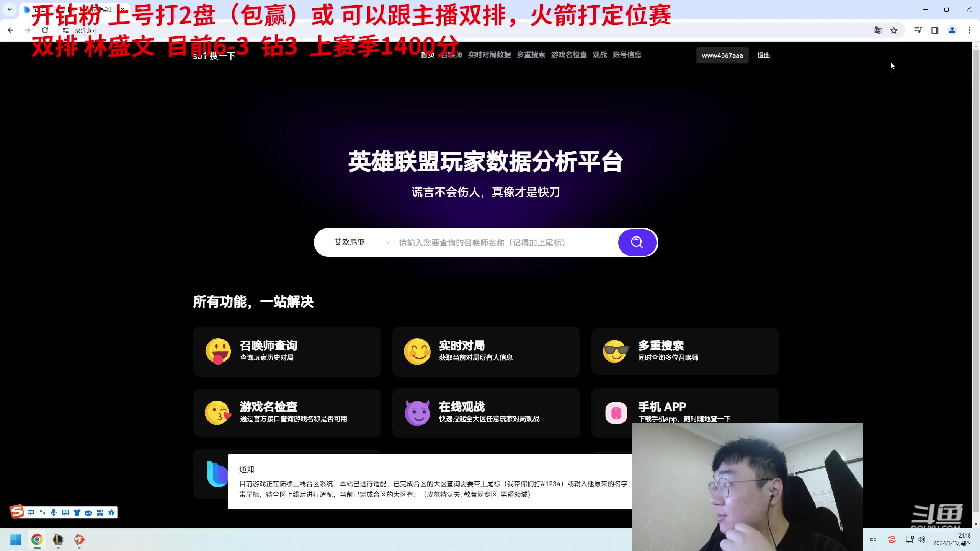
Task: Toggle Chrome's side panel
Action: pos(935,30)
